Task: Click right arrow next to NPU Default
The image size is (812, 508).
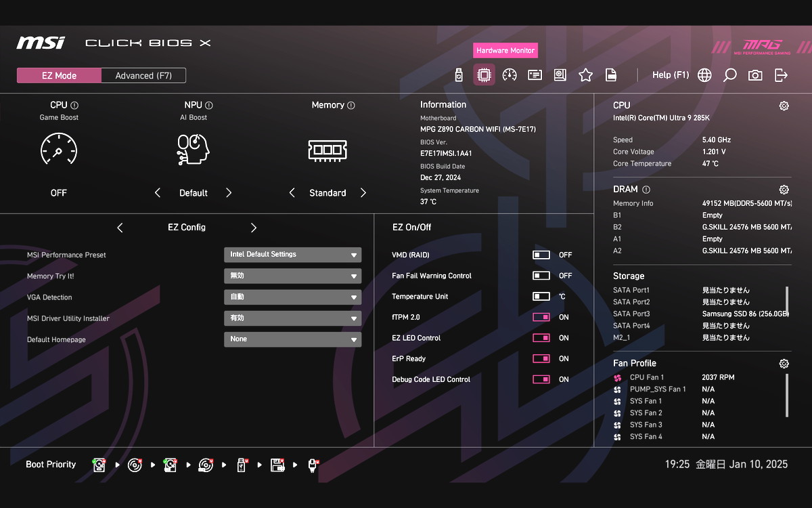Action: coord(229,193)
